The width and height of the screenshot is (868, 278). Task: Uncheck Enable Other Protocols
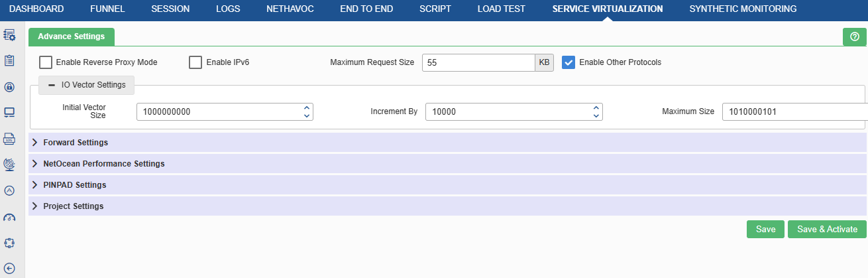pyautogui.click(x=569, y=62)
